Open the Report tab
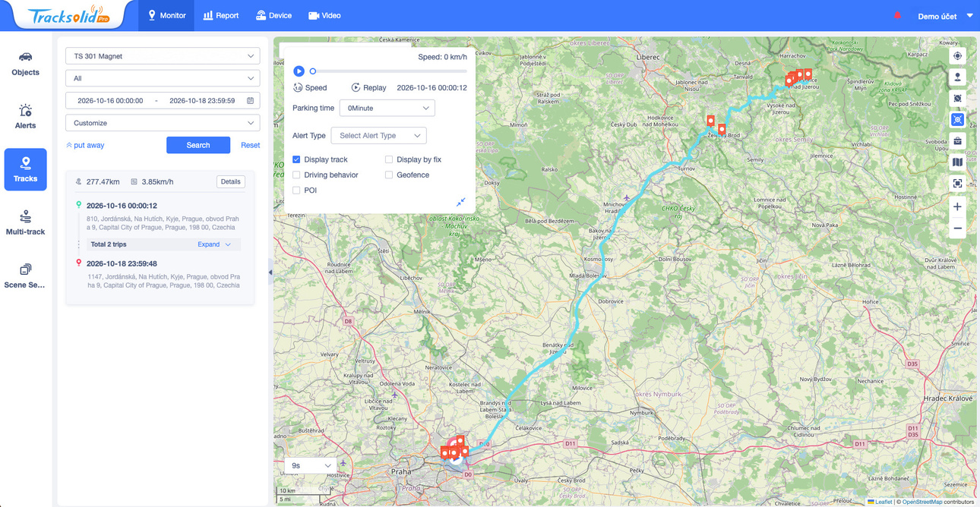 221,15
